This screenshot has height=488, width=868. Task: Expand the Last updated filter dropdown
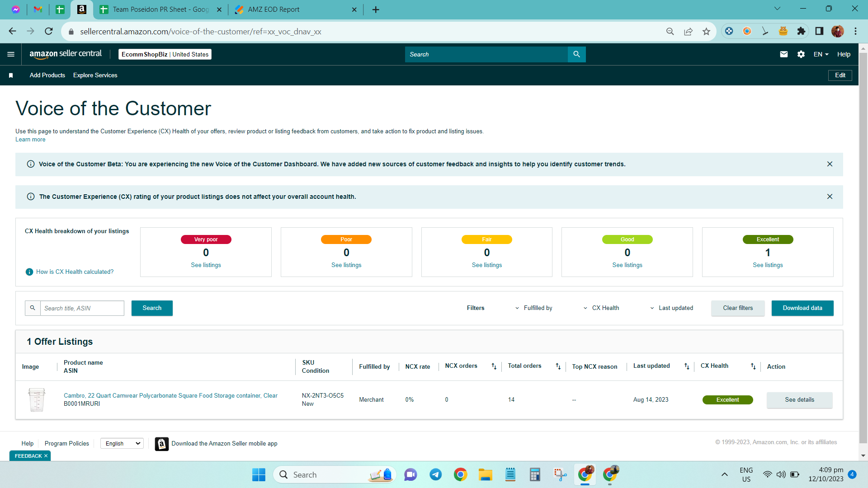(671, 308)
